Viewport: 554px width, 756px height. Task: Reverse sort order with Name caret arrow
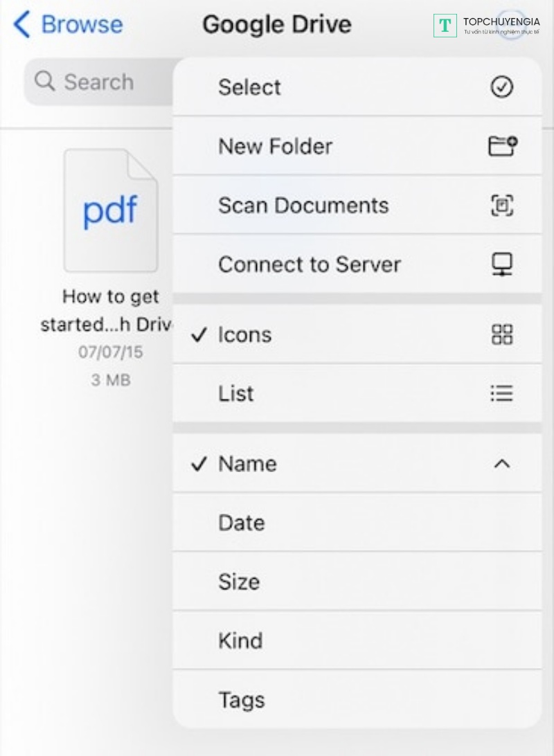click(x=501, y=464)
